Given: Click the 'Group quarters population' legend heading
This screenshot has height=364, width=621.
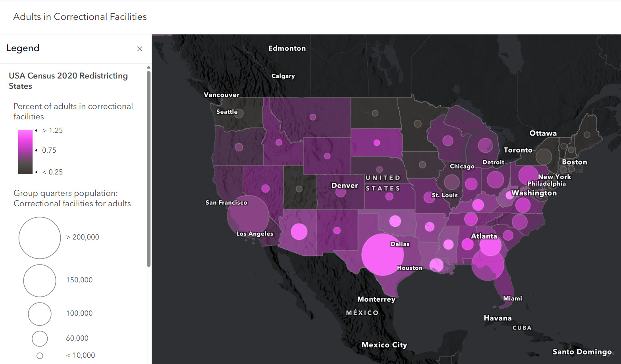Looking at the screenshot, I should coord(72,198).
